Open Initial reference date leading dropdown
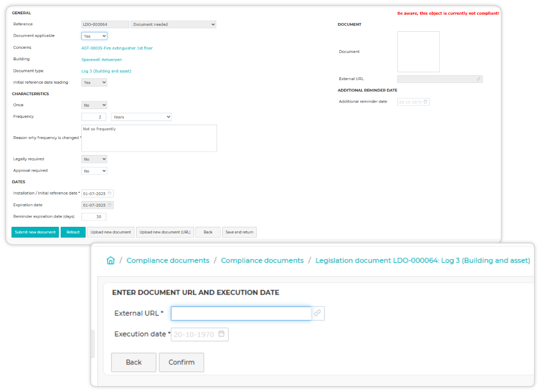Image resolution: width=540 pixels, height=392 pixels. (94, 82)
